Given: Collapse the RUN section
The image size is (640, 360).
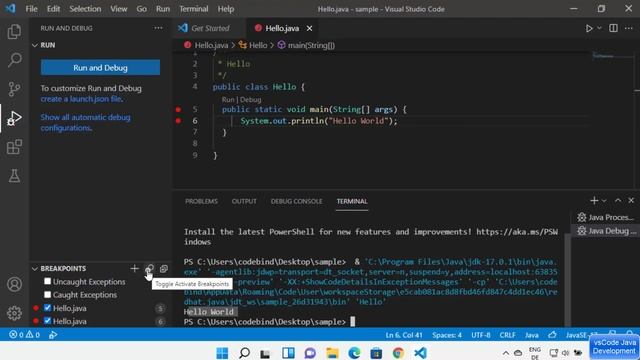Looking at the screenshot, I should 35,45.
